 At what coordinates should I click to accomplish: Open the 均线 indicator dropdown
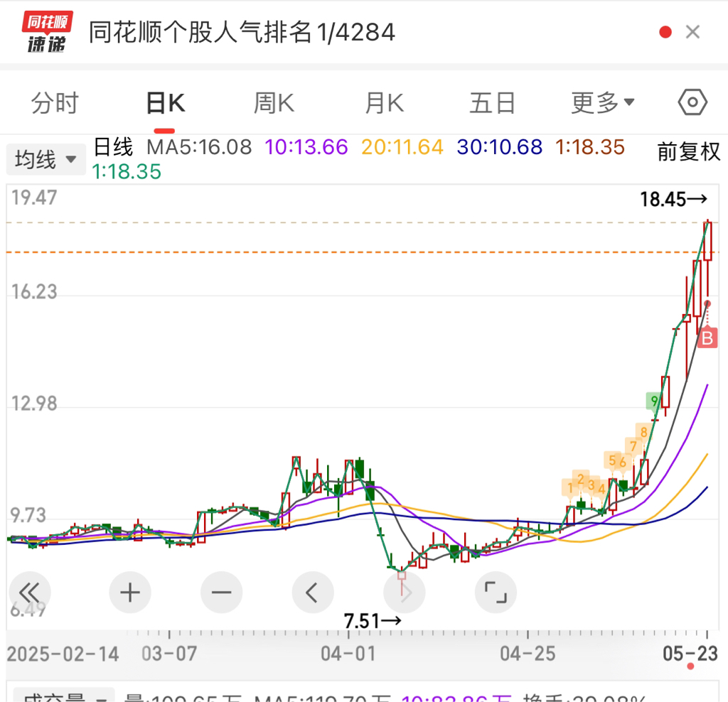(x=45, y=159)
